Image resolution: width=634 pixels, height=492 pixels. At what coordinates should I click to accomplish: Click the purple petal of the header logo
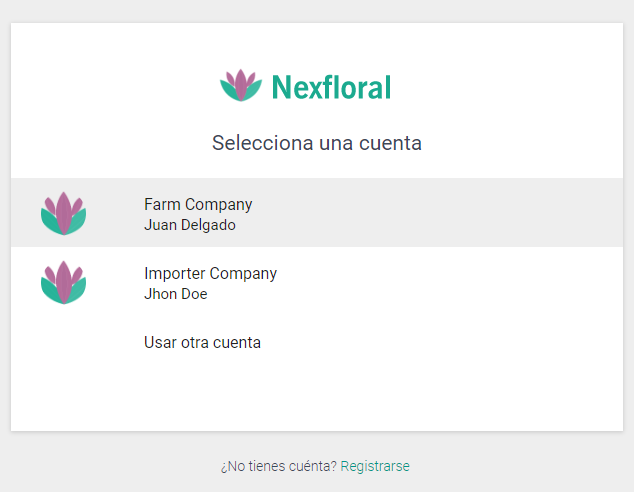tap(241, 84)
